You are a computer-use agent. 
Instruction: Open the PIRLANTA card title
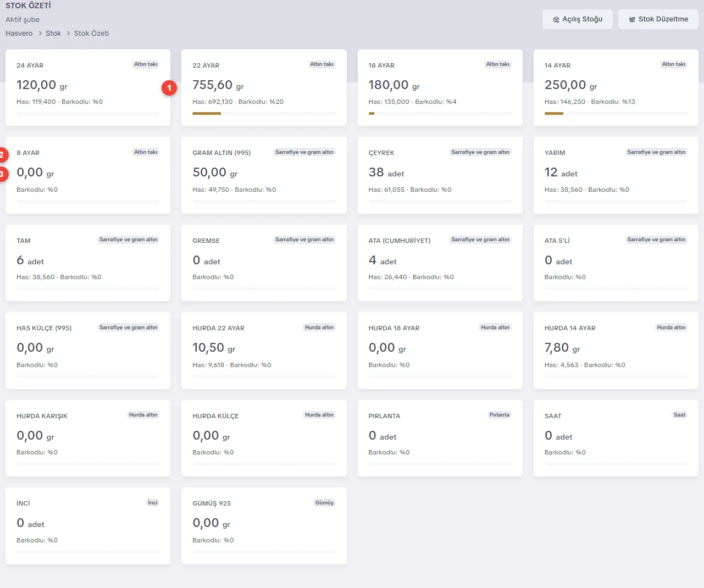pos(384,416)
